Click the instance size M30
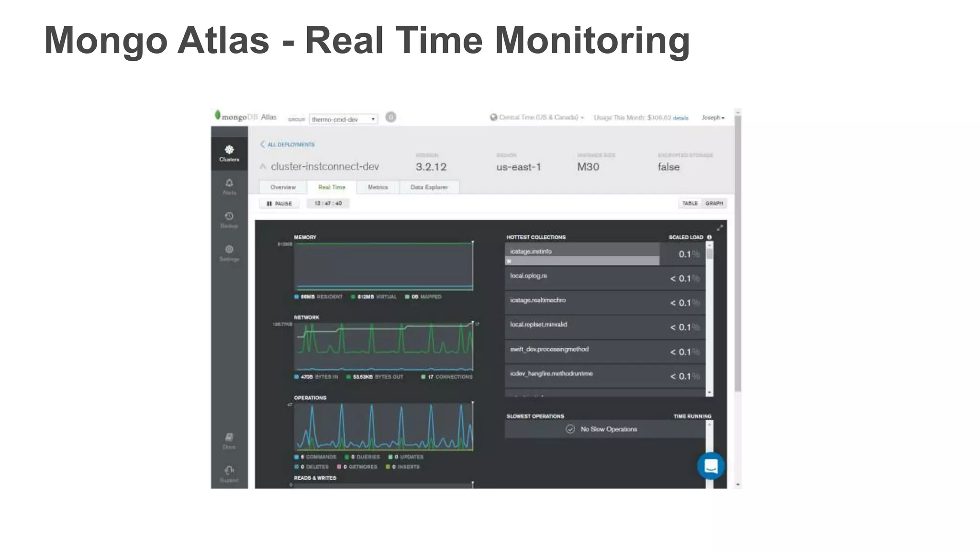Viewport: 980px width, 551px height. [x=588, y=167]
